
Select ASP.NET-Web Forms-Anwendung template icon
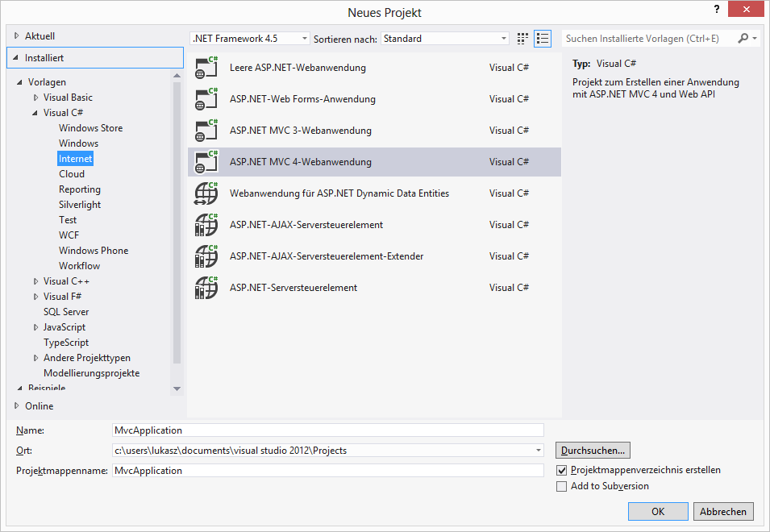click(206, 99)
